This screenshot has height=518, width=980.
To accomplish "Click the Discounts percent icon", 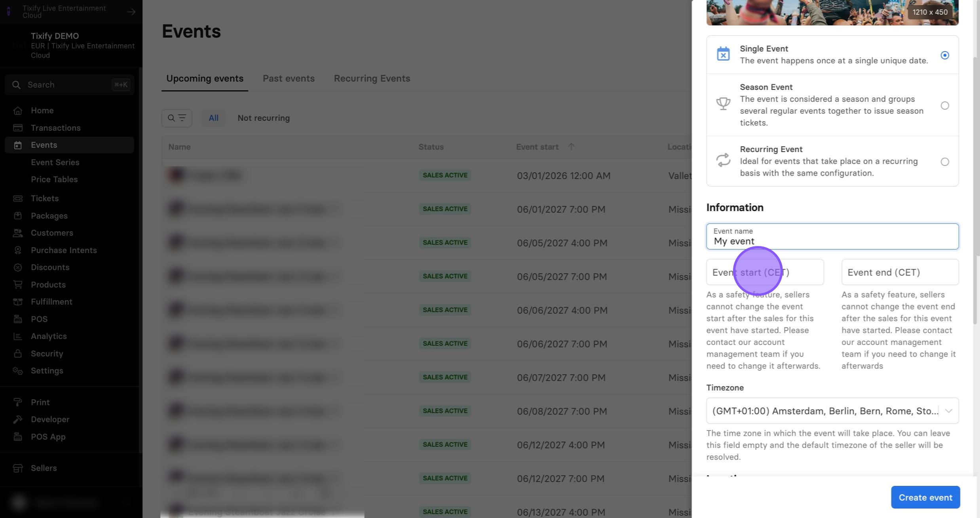I will [17, 267].
